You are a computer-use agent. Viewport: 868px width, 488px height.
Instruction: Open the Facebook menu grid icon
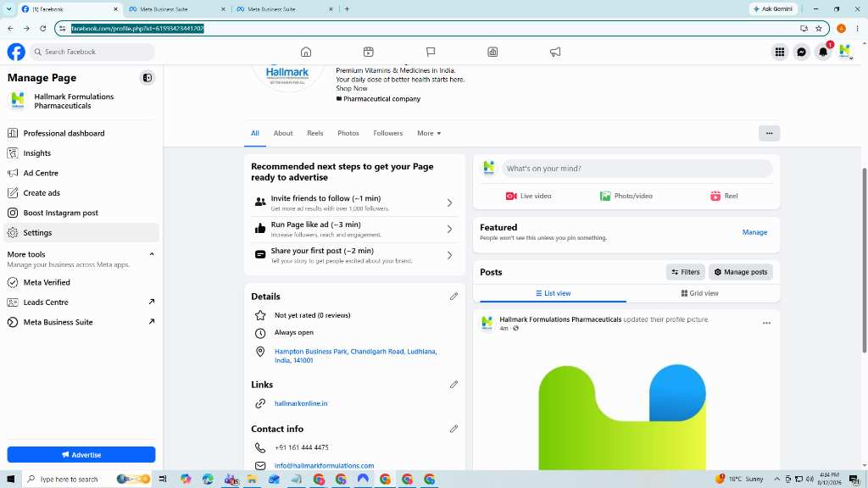pos(780,52)
